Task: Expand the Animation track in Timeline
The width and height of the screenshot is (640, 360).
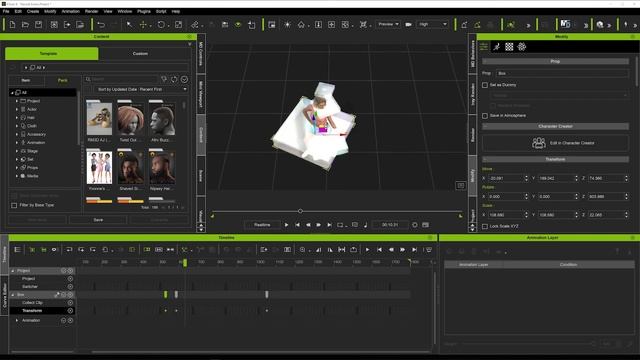Action: [x=17, y=320]
